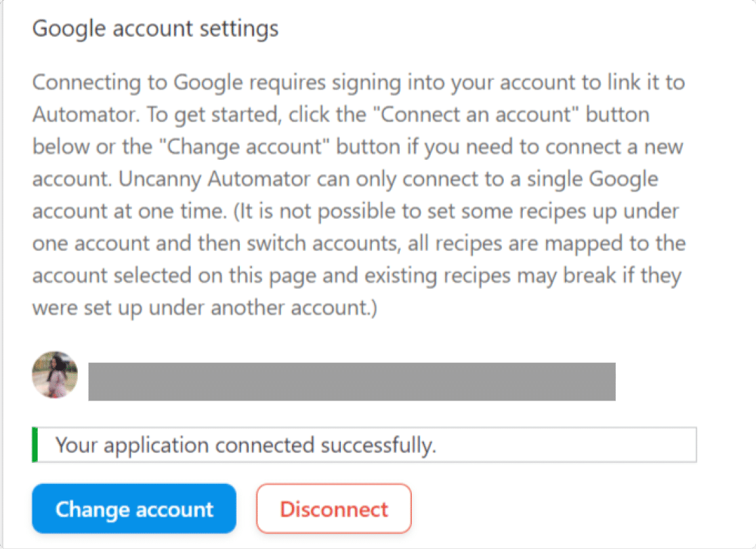Image resolution: width=756 pixels, height=549 pixels.
Task: Click the red-outlined Disconnect button
Action: tap(334, 508)
